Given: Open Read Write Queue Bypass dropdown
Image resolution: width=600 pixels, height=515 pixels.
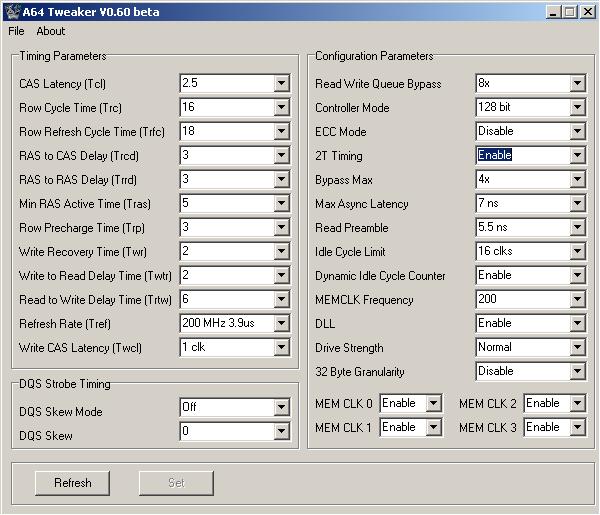Looking at the screenshot, I should pyautogui.click(x=577, y=83).
